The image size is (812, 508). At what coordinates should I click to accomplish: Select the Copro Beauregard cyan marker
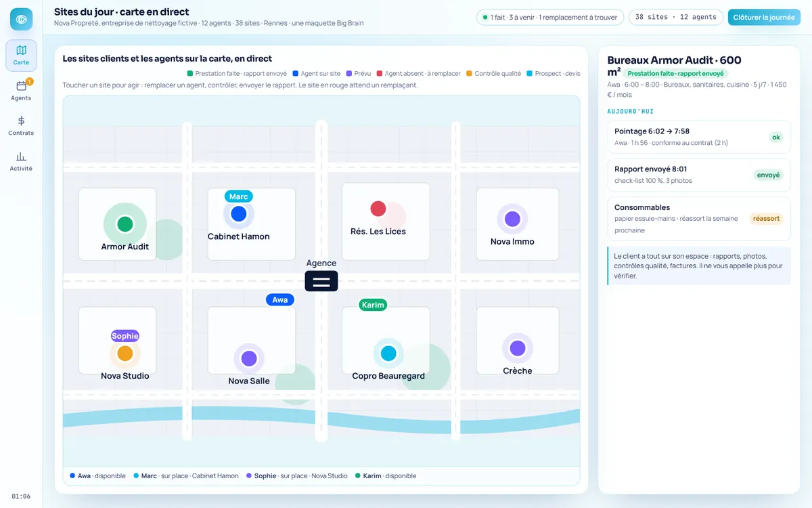(x=388, y=354)
